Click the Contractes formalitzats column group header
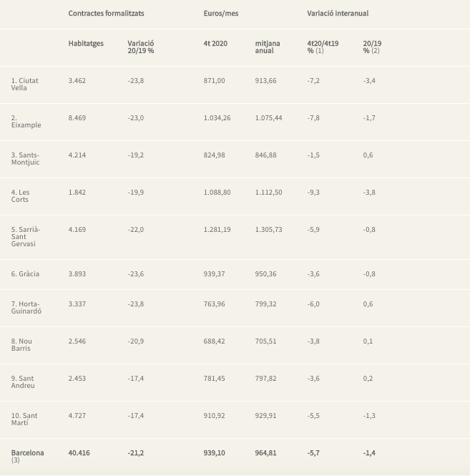Screen dimensions: 470x476 (x=106, y=14)
